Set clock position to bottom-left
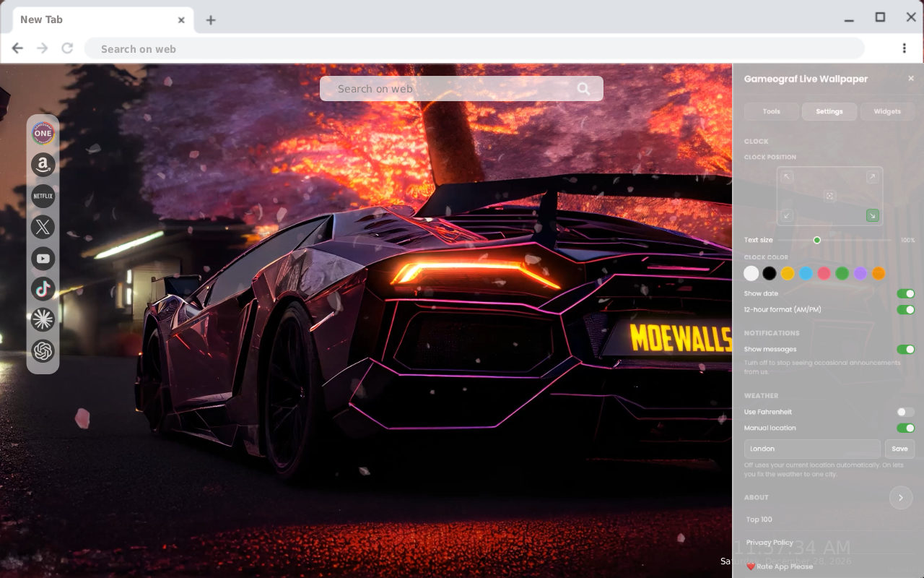Image resolution: width=924 pixels, height=578 pixels. coord(788,215)
